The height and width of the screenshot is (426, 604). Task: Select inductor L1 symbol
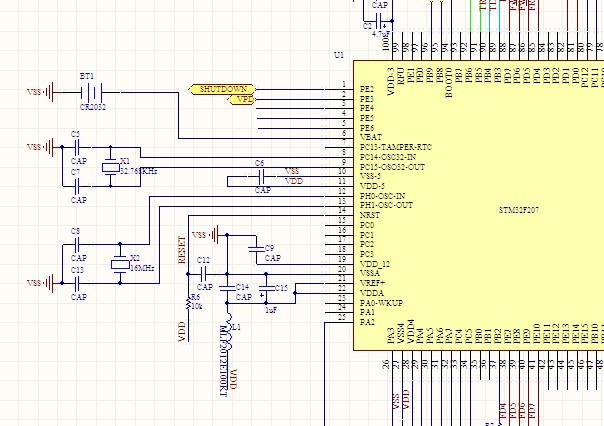click(x=227, y=331)
